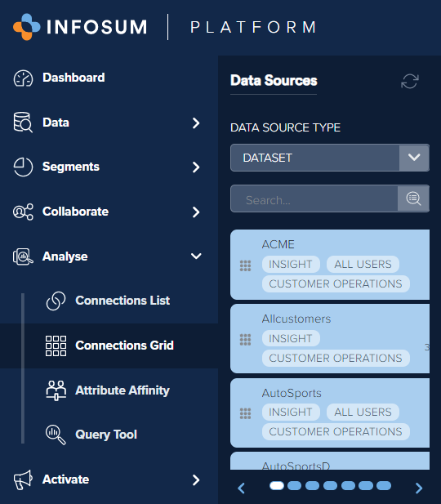Expand the Data menu chevron
This screenshot has width=441, height=504.
[x=196, y=123]
